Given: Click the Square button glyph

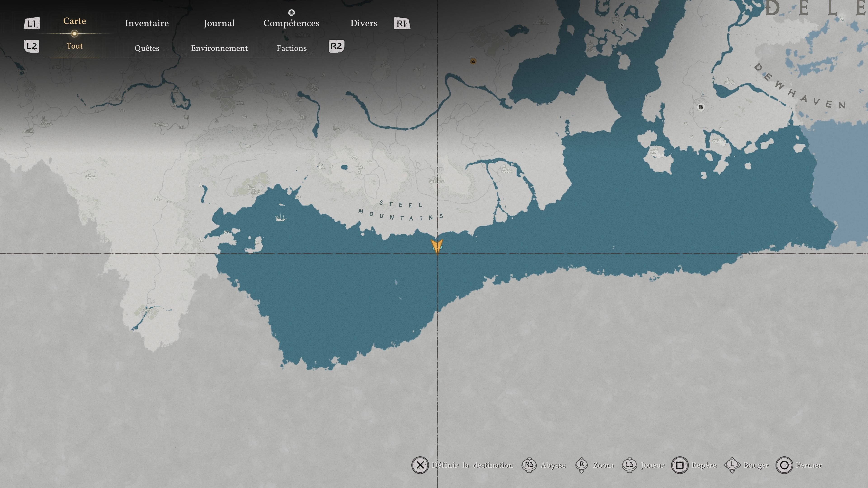Looking at the screenshot, I should [x=680, y=465].
